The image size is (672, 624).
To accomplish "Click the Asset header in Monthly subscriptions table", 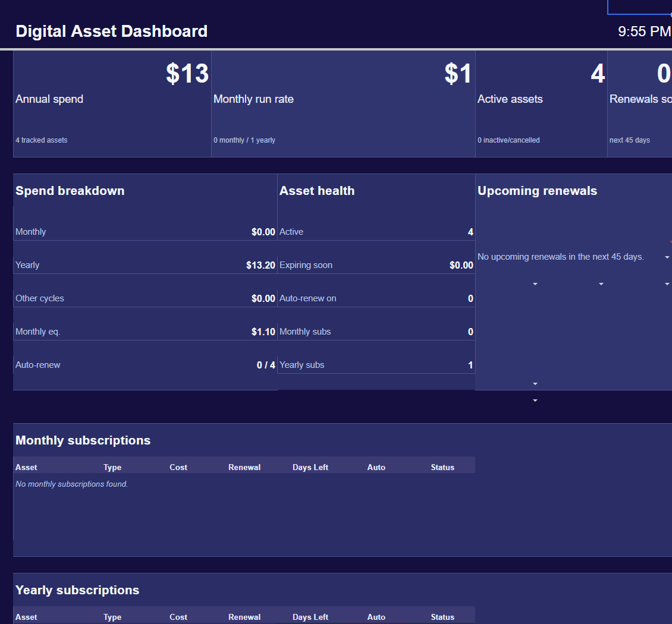I will pyautogui.click(x=26, y=467).
